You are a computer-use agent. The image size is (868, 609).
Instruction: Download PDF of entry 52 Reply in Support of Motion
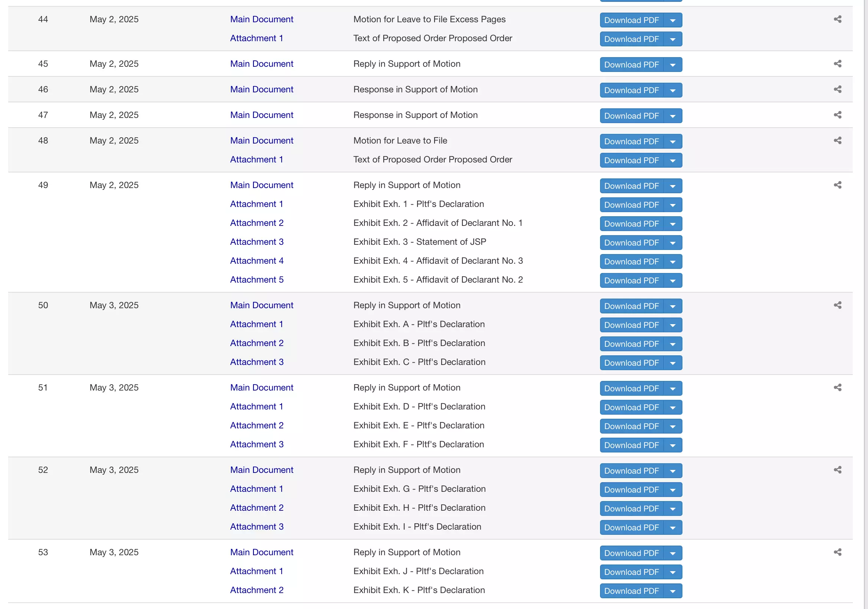click(631, 471)
